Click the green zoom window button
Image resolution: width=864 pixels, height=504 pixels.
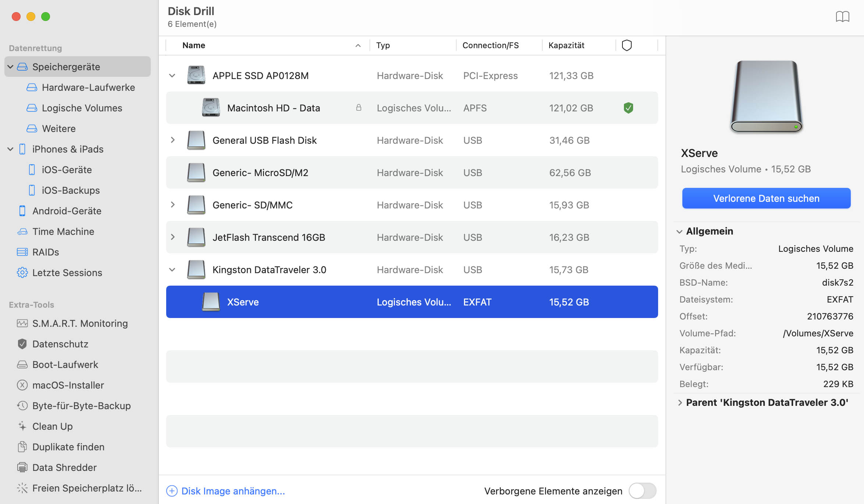(x=46, y=17)
